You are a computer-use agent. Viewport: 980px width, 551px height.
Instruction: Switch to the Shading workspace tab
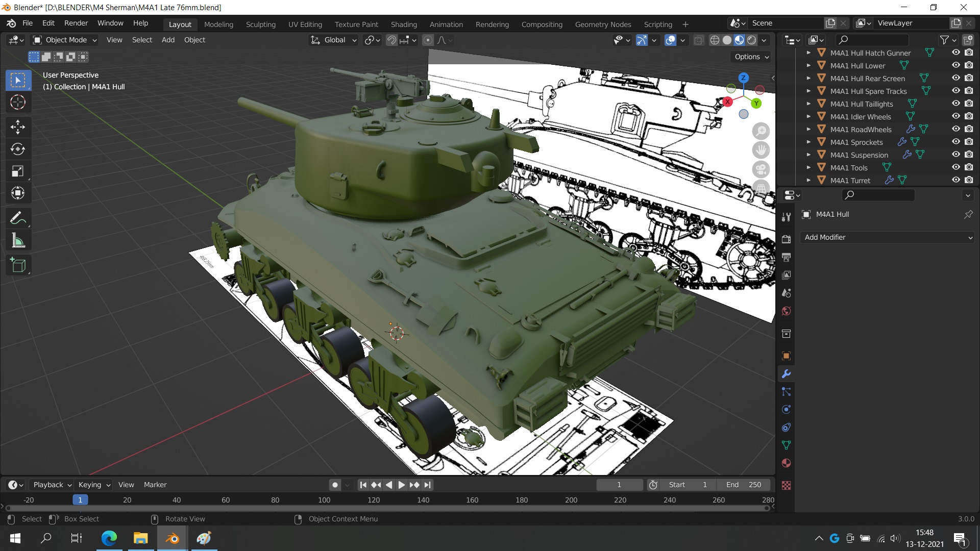click(403, 24)
